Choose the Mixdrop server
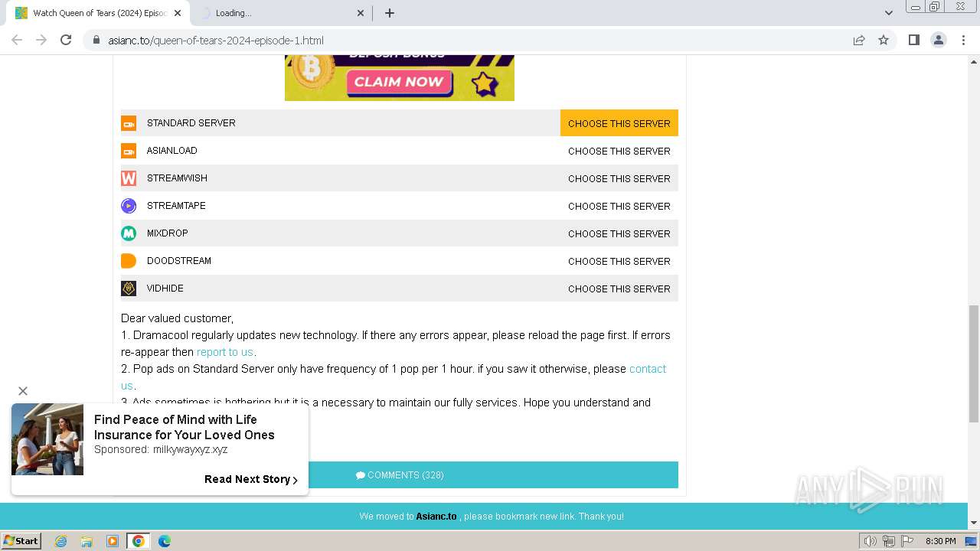This screenshot has height=551, width=980. point(619,233)
